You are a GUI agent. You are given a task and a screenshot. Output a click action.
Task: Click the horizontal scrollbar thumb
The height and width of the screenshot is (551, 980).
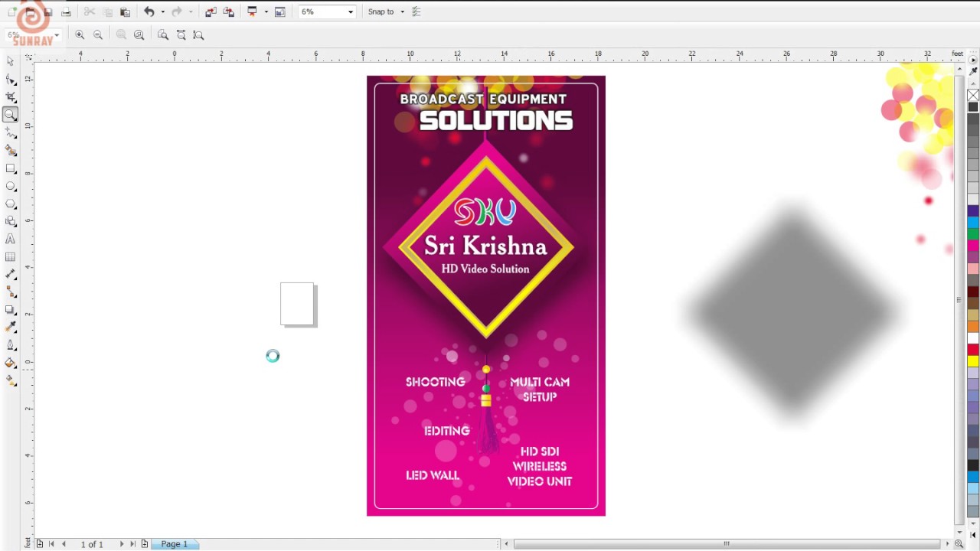point(727,544)
